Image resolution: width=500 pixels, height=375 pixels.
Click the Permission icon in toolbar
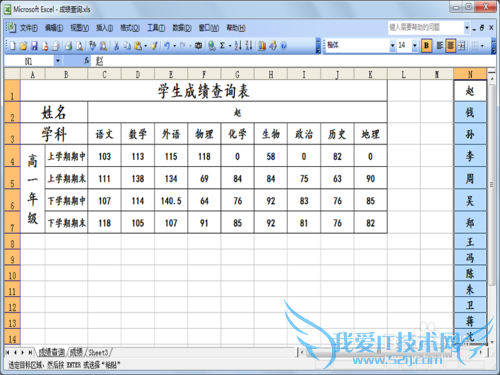pos(45,46)
